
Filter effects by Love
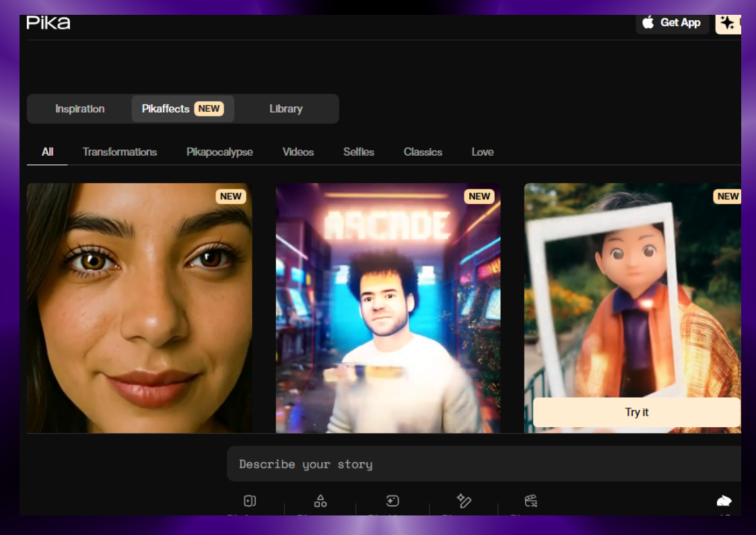(x=483, y=152)
